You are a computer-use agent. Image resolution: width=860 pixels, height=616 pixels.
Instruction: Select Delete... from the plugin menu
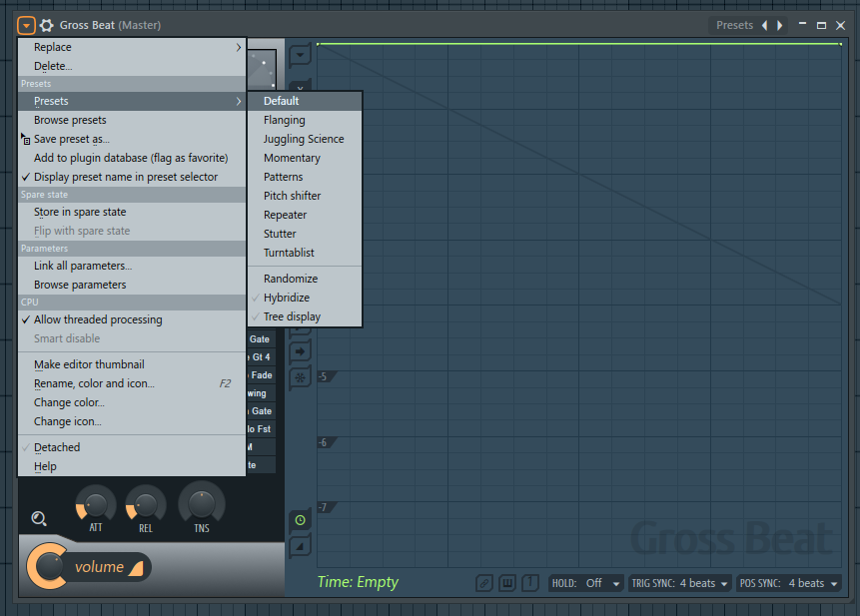(x=132, y=66)
